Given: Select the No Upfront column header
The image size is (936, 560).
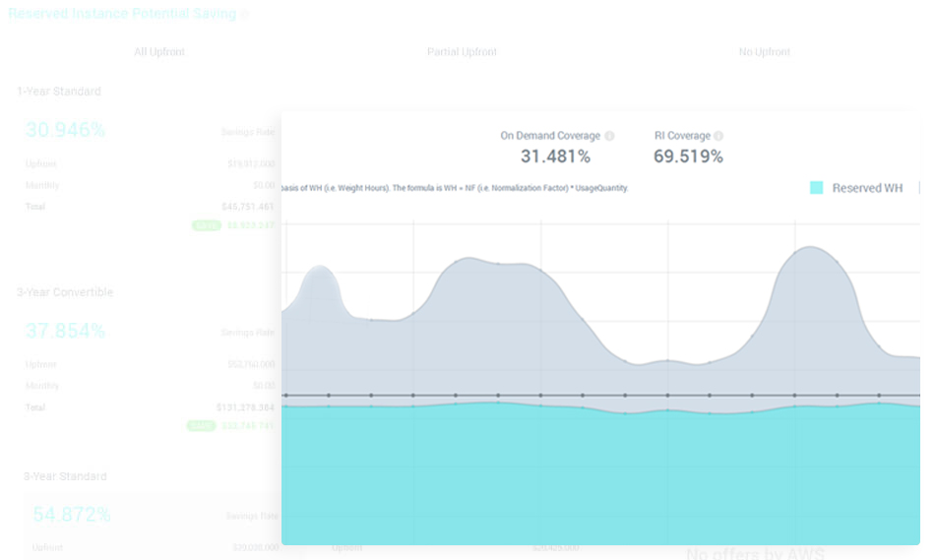Looking at the screenshot, I should point(764,52).
